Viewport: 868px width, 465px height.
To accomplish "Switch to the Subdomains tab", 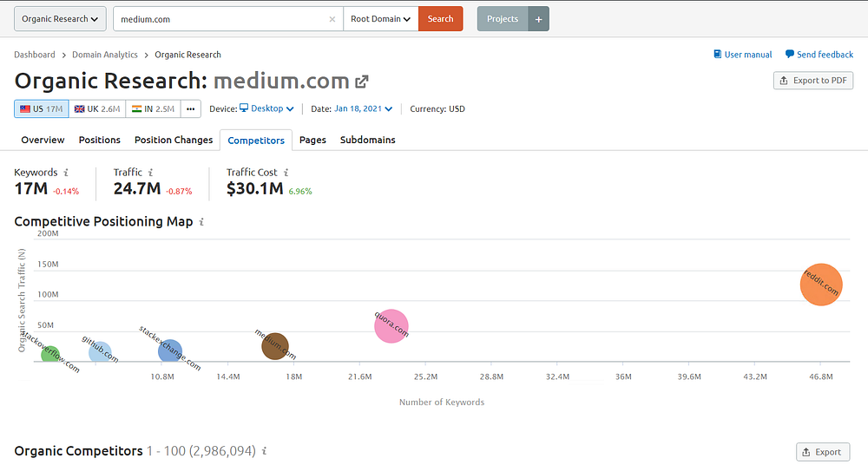I will [x=367, y=140].
